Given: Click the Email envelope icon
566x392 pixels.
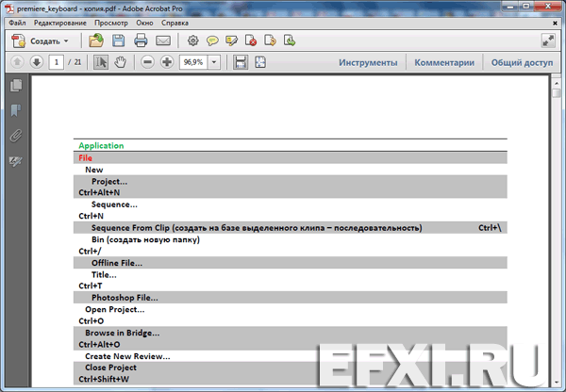Looking at the screenshot, I should tap(163, 41).
